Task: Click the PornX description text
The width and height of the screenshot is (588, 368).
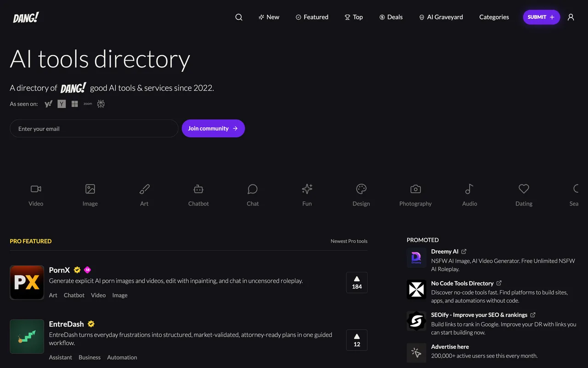Action: tap(176, 281)
